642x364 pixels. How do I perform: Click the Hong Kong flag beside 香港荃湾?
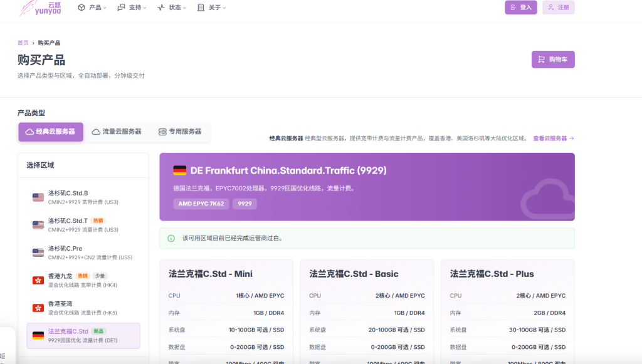coord(38,308)
